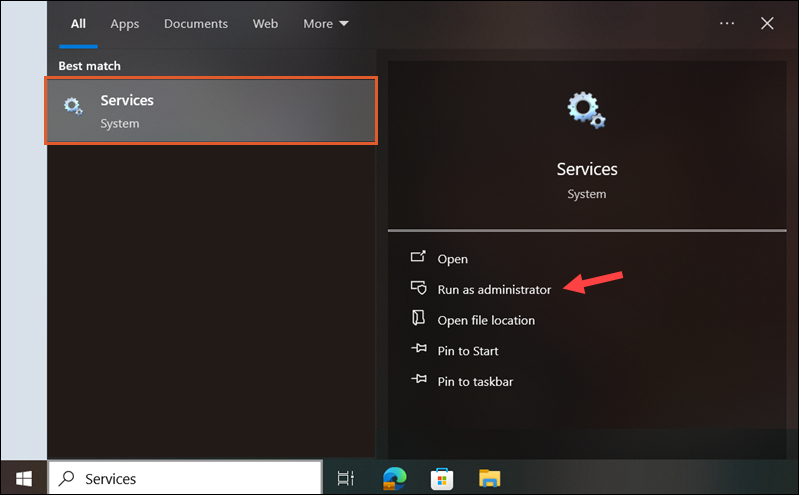Click the Windows Start button
Image resolution: width=799 pixels, height=495 pixels.
pyautogui.click(x=23, y=478)
